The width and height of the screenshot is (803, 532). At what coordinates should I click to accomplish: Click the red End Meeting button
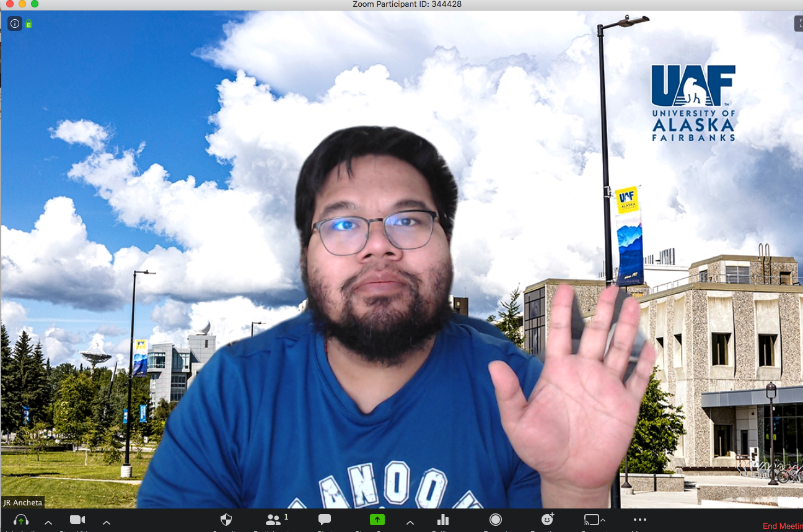[782, 526]
